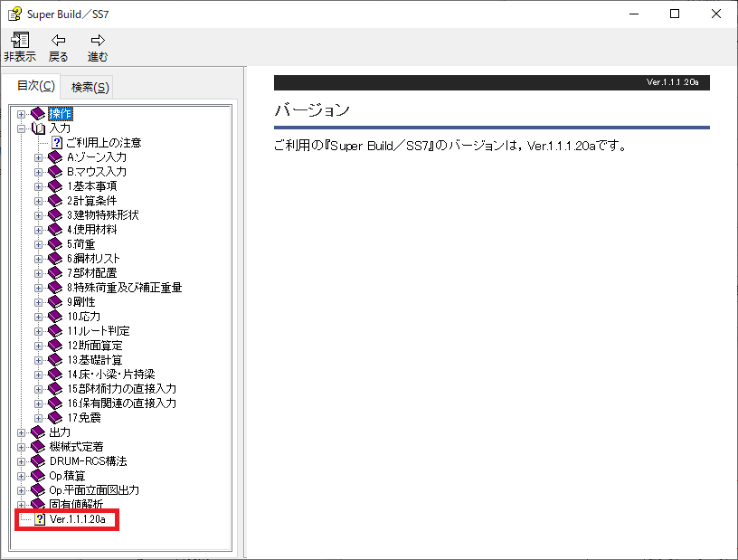Click the open book icon beside 入力

(38, 128)
